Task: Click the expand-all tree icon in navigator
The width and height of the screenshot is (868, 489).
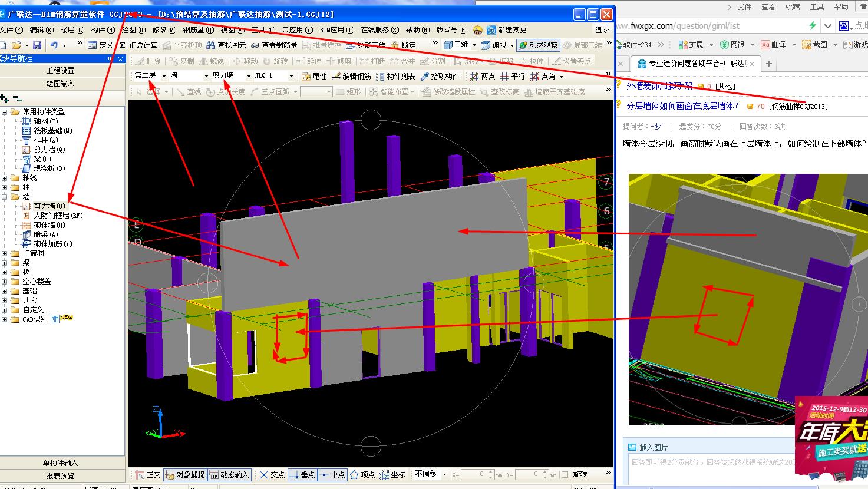Action: pos(5,99)
